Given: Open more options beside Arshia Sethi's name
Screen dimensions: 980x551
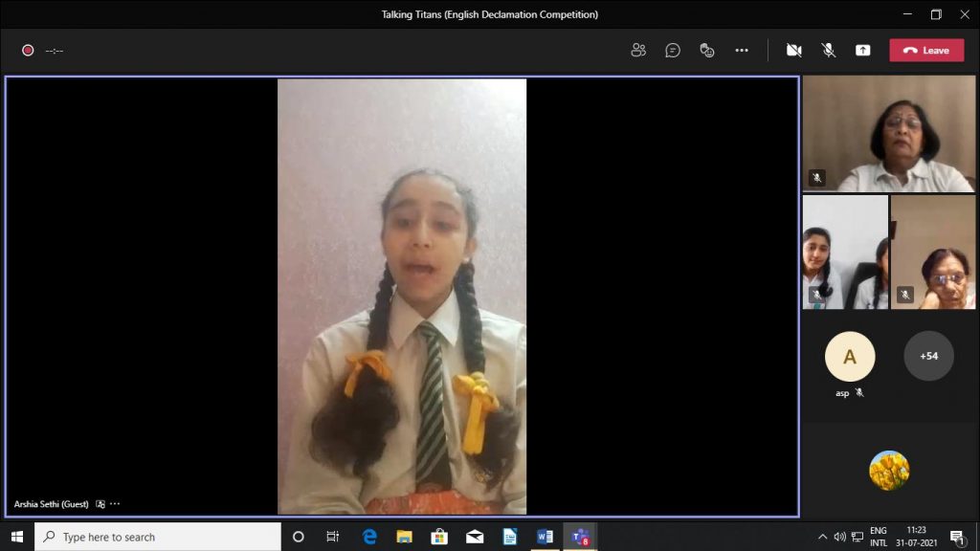Looking at the screenshot, I should click(115, 504).
